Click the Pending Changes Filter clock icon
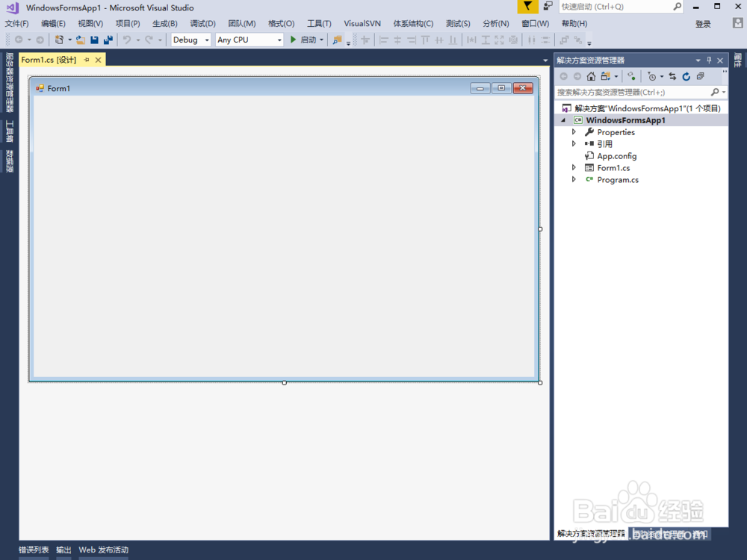The width and height of the screenshot is (747, 560). [x=651, y=76]
